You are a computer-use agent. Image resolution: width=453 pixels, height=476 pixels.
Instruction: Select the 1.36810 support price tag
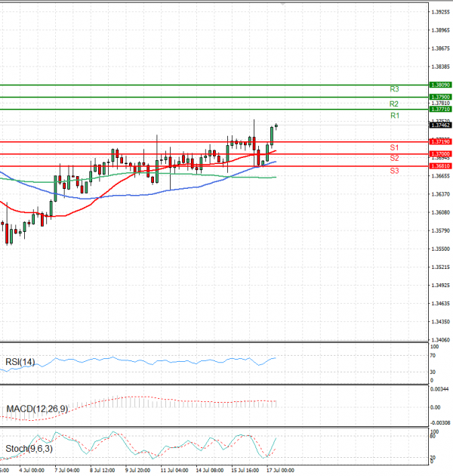[x=441, y=166]
